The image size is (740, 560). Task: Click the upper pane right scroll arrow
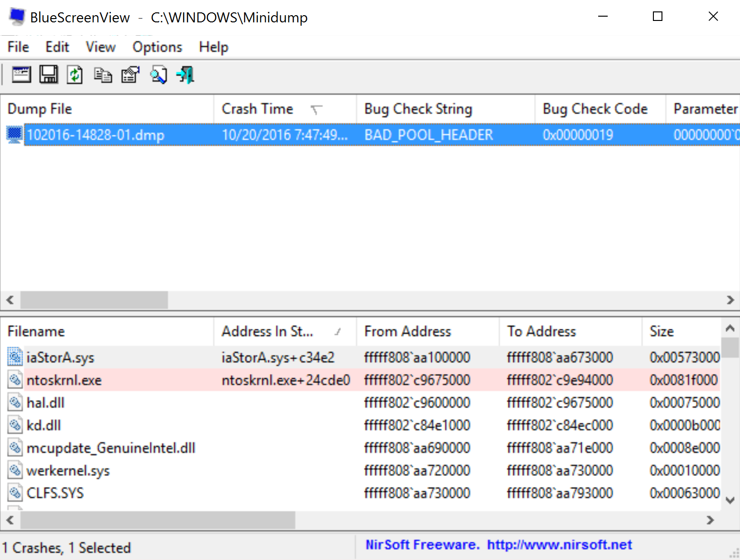(730, 300)
